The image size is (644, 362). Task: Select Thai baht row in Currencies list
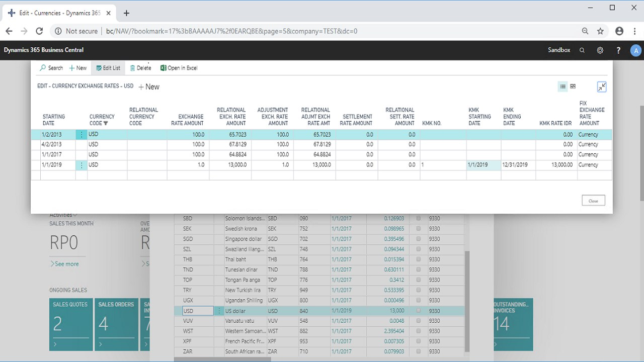point(319,259)
